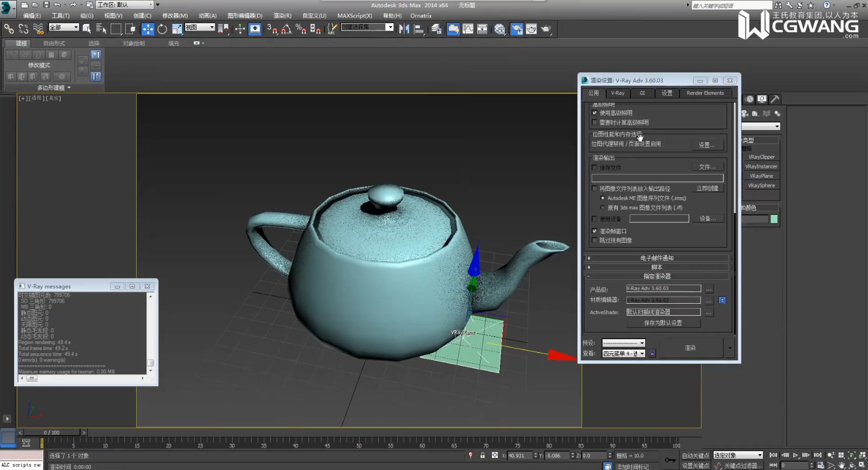The width and height of the screenshot is (868, 470).
Task: Open the Utilities hammer panel tab
Action: pyautogui.click(x=774, y=99)
